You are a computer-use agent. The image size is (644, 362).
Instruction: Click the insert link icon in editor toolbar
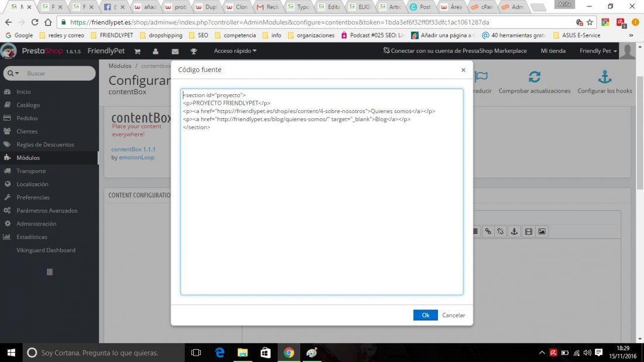pos(488,232)
